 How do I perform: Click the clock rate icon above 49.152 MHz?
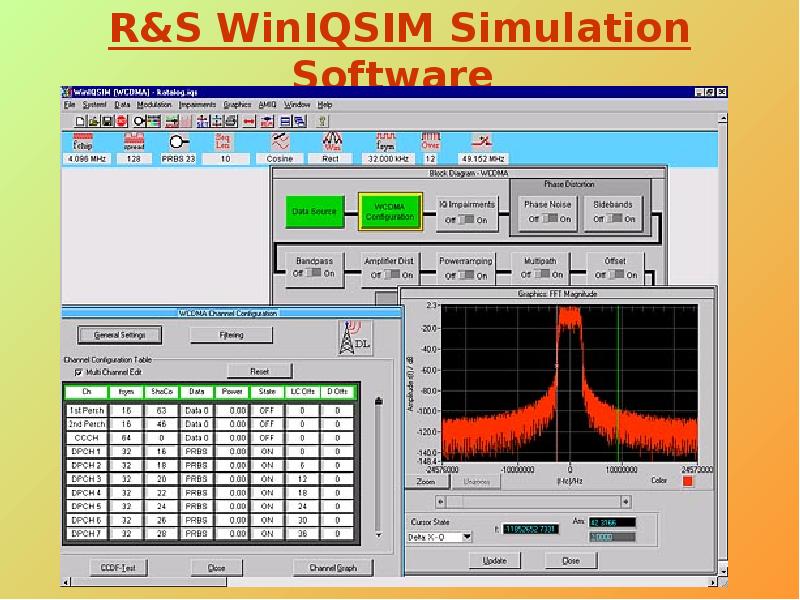482,140
